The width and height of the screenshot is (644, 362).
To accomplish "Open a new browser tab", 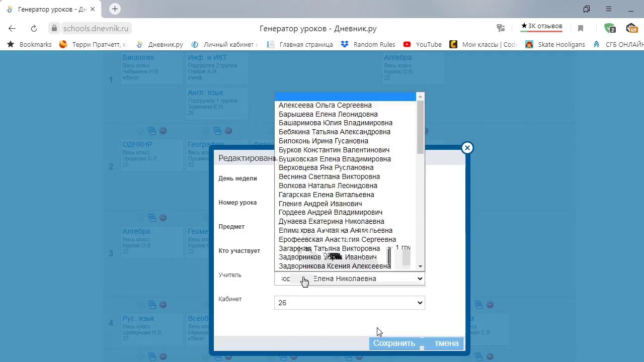I will (115, 9).
